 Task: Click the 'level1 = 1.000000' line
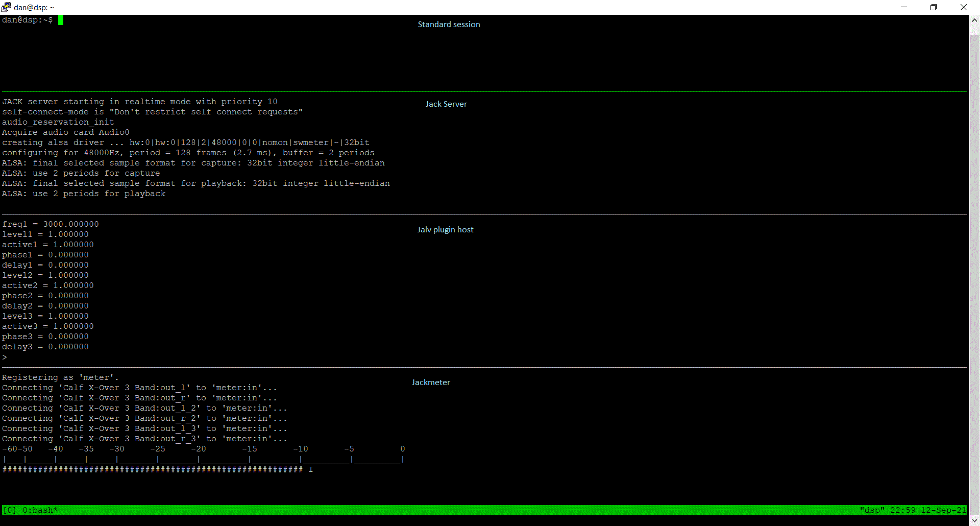(45, 234)
